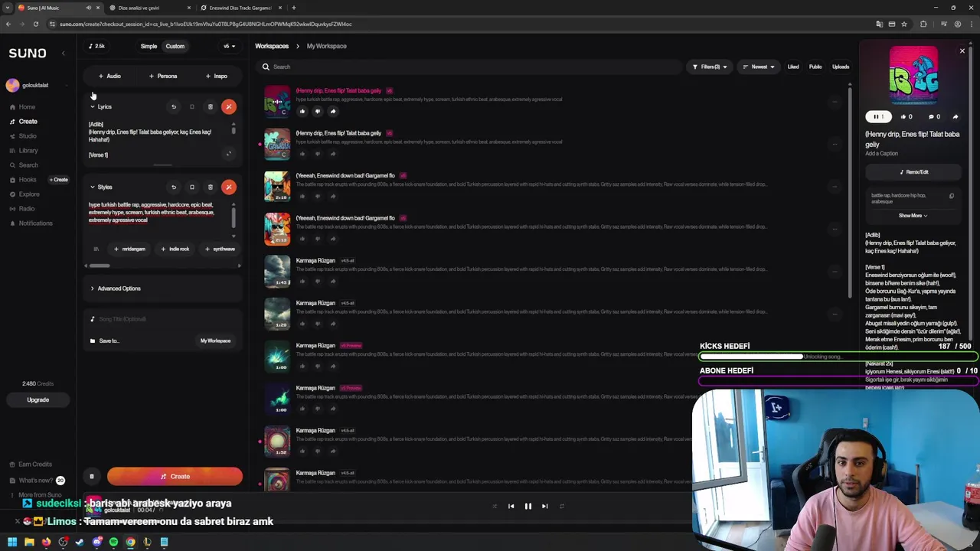This screenshot has height=551, width=980.
Task: Open What's new link
Action: click(36, 481)
